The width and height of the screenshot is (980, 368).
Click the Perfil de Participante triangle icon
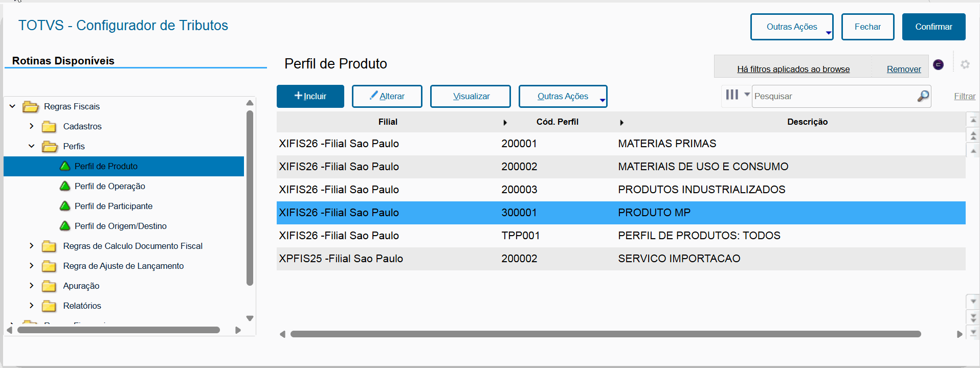coord(65,206)
